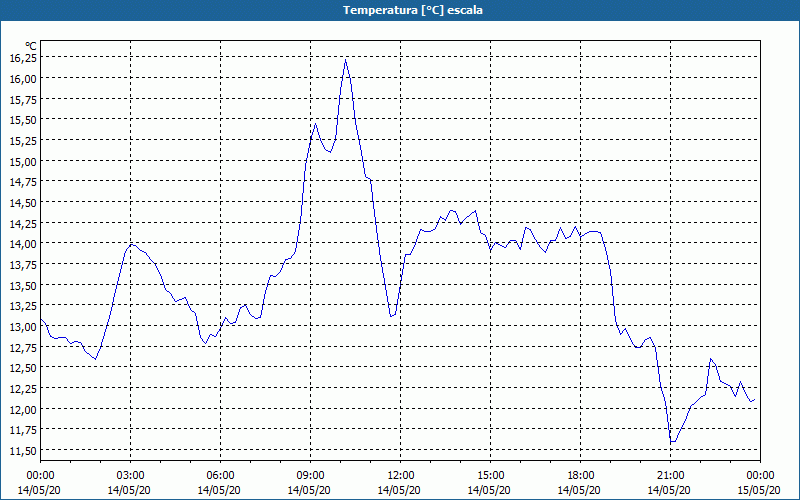Image resolution: width=800 pixels, height=500 pixels.
Task: Click the '12,25' y-axis value
Action: (x=23, y=388)
